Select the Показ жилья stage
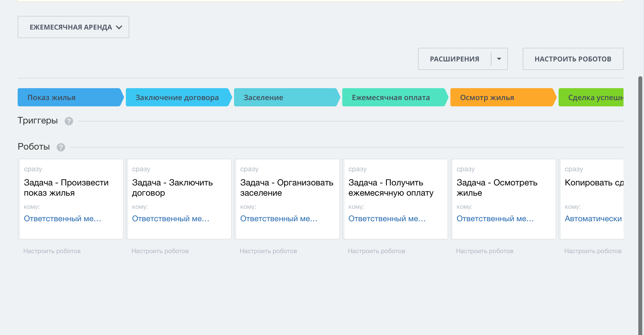Screen dimensions: 644x335 click(x=70, y=98)
